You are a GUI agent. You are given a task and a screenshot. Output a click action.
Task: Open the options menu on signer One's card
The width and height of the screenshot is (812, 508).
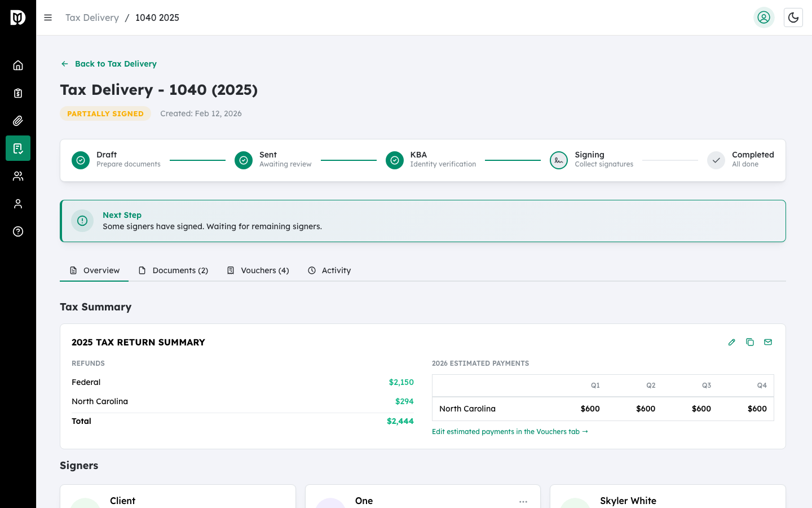pyautogui.click(x=523, y=501)
